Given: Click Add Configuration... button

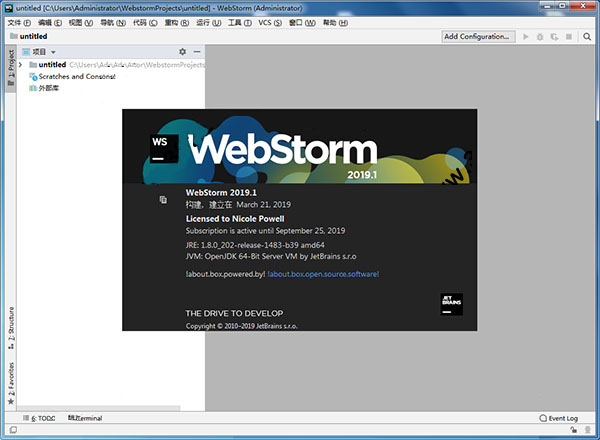Looking at the screenshot, I should pyautogui.click(x=478, y=37).
